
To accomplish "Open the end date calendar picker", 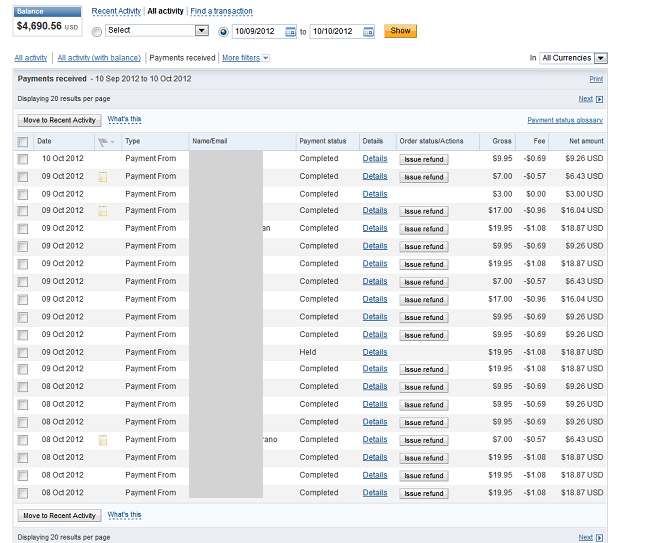I will pyautogui.click(x=368, y=32).
